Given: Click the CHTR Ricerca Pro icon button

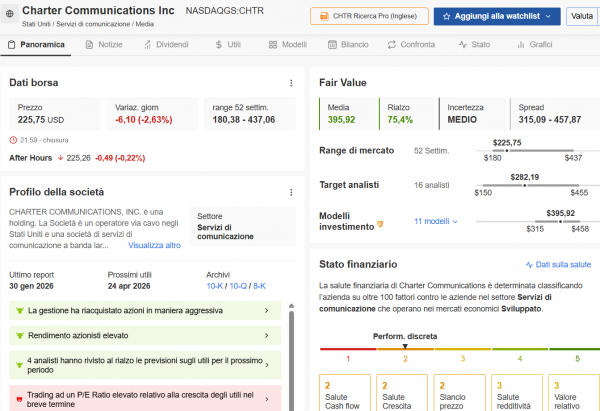Looking at the screenshot, I should tap(324, 17).
